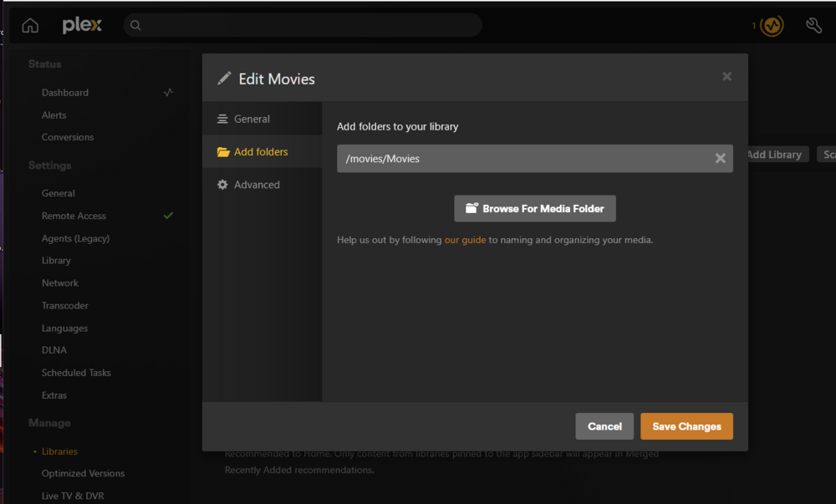The width and height of the screenshot is (836, 504).
Task: Remove the /movies/Movies folder with X
Action: (720, 158)
